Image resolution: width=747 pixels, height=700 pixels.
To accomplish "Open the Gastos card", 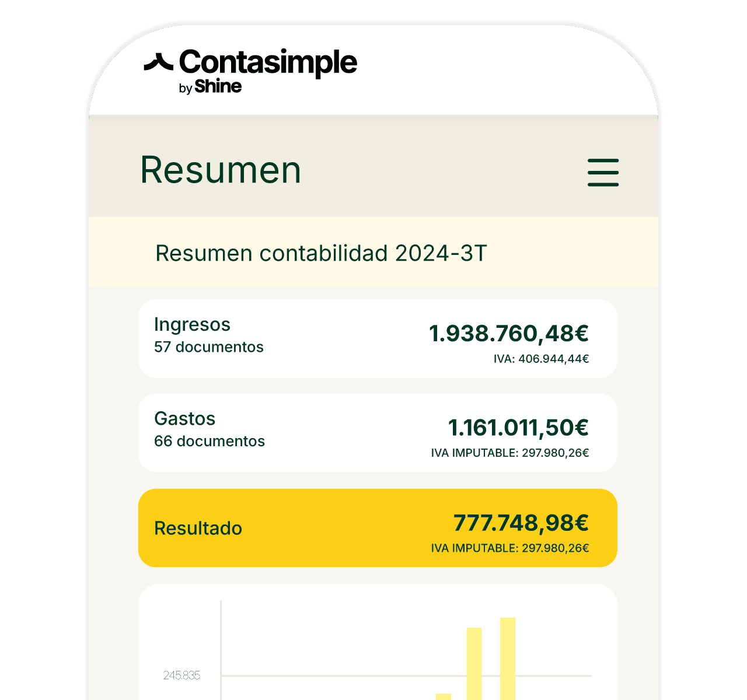I will tap(378, 433).
